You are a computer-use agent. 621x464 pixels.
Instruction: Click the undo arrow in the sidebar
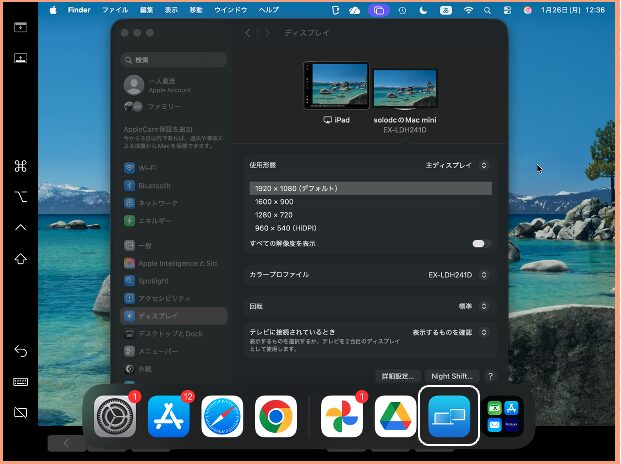(x=20, y=351)
